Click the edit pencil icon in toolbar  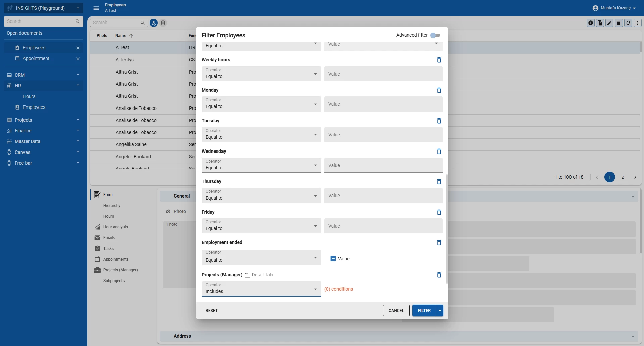[609, 23]
